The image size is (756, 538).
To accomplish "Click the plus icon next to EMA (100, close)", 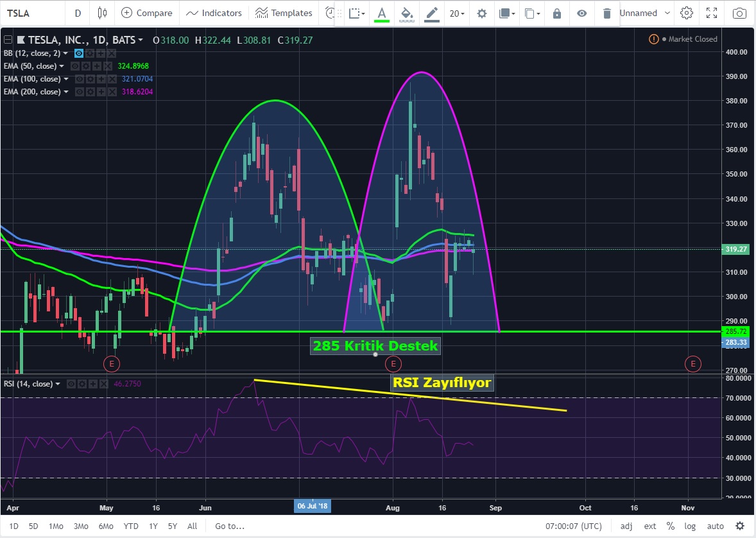I will point(101,79).
